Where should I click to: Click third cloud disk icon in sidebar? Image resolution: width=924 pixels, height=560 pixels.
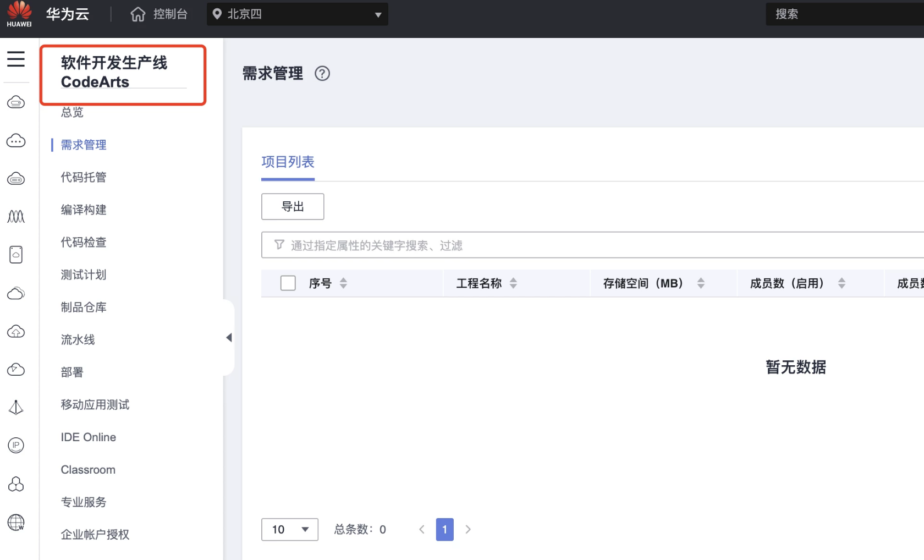coord(16,179)
